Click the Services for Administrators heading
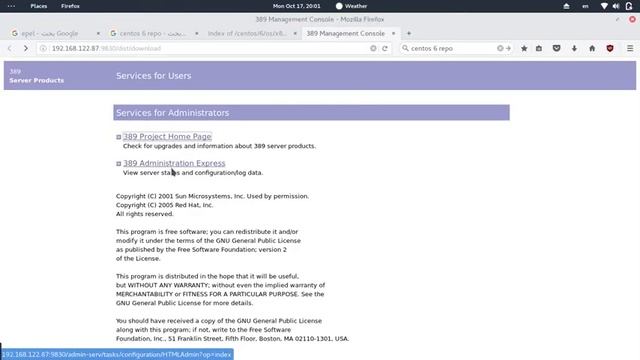 tap(172, 113)
